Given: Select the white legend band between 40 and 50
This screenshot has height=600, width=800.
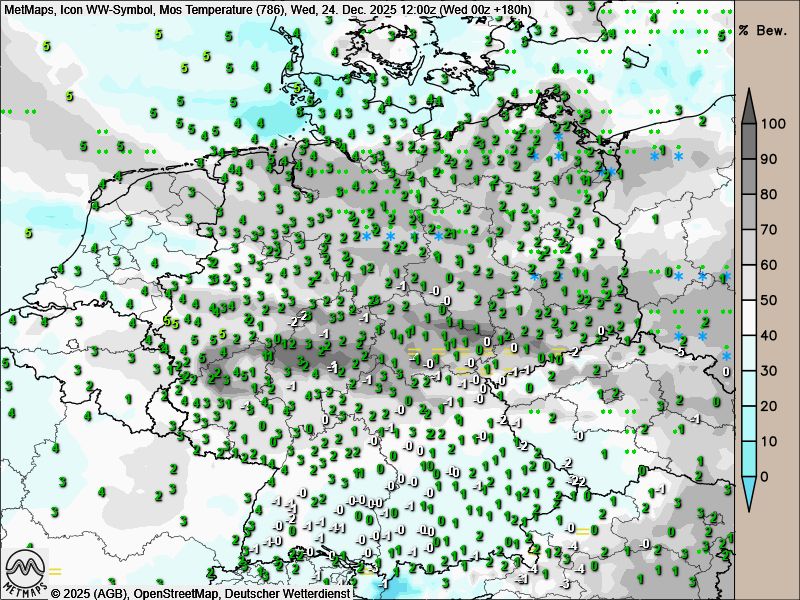Looking at the screenshot, I should coord(748,317).
